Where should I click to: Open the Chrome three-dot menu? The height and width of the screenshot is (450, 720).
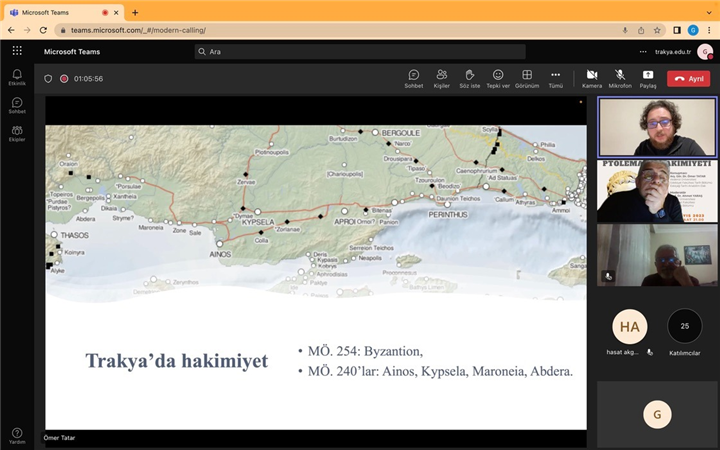709,30
